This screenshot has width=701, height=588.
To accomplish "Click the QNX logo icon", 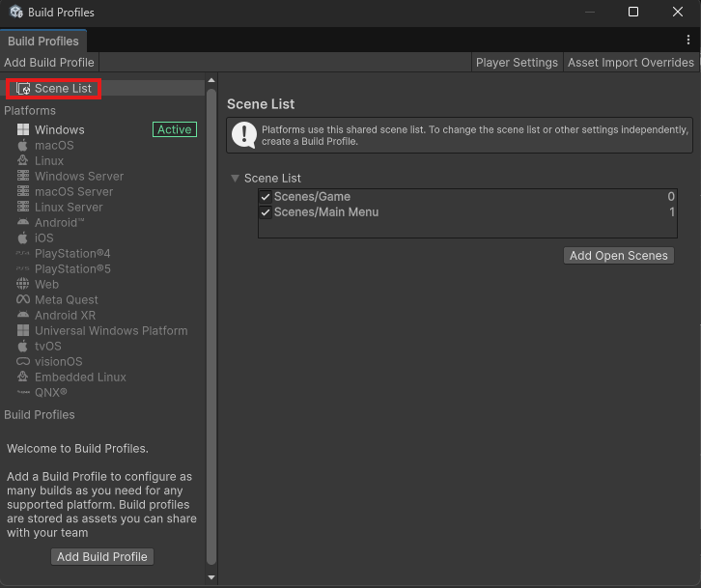I will point(23,393).
